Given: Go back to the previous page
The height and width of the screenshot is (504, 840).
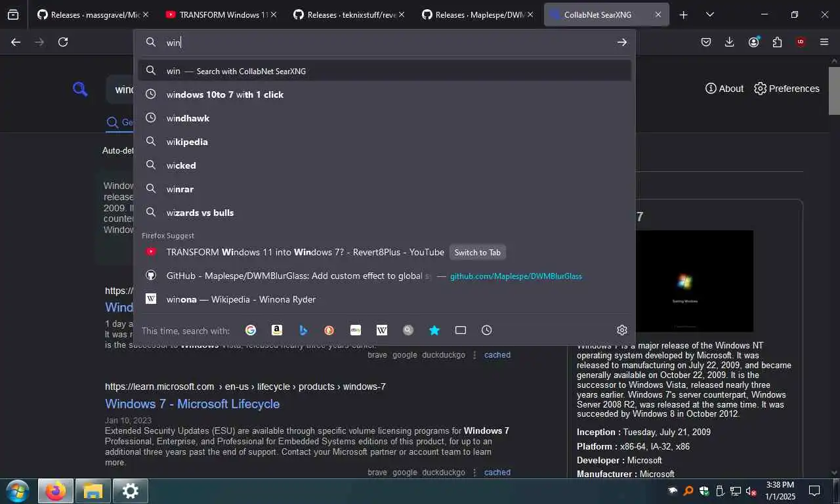Looking at the screenshot, I should point(16,42).
